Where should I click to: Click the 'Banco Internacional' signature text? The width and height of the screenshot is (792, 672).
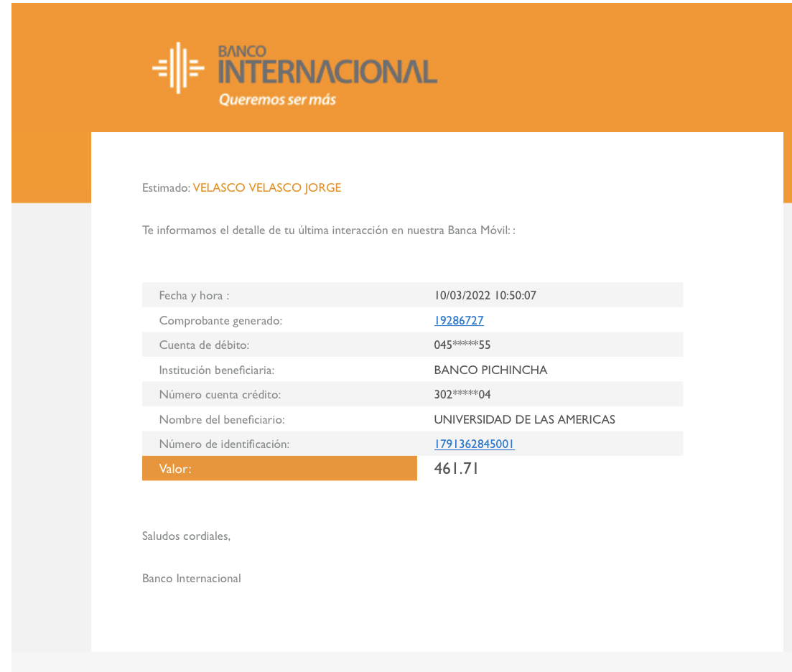click(192, 578)
